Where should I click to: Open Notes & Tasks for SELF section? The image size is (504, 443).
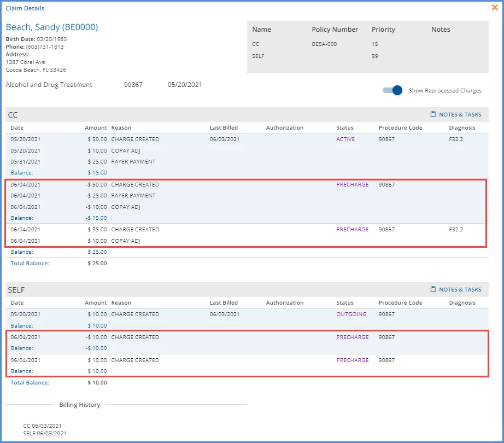pyautogui.click(x=456, y=289)
